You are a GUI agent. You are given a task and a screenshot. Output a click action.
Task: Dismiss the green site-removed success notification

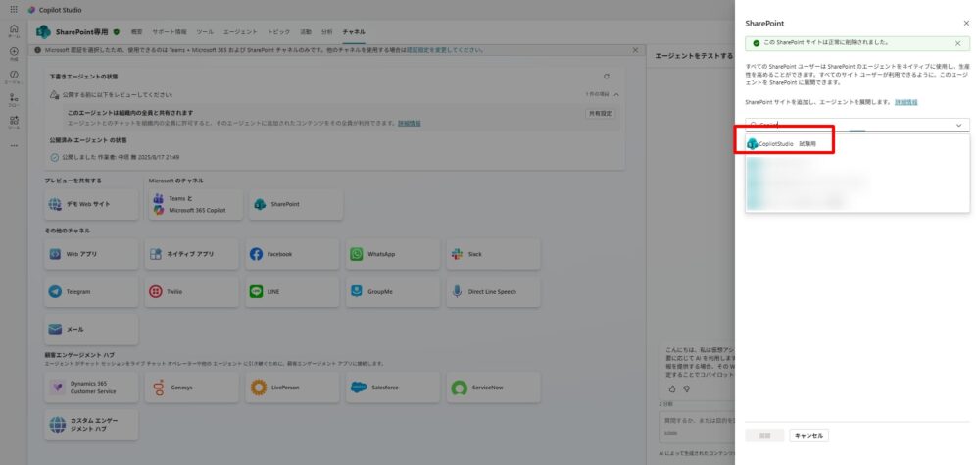coord(957,43)
